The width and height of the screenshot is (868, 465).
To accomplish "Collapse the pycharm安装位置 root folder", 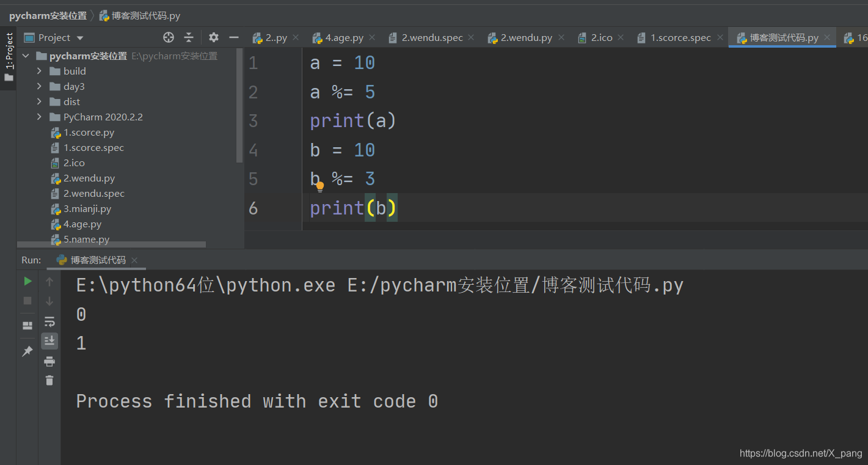I will [x=26, y=56].
